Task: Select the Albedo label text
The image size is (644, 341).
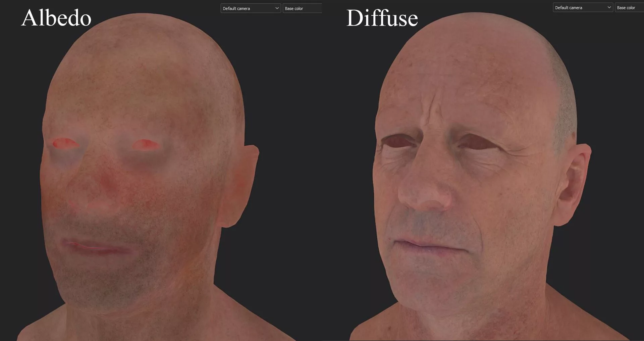Action: point(56,18)
